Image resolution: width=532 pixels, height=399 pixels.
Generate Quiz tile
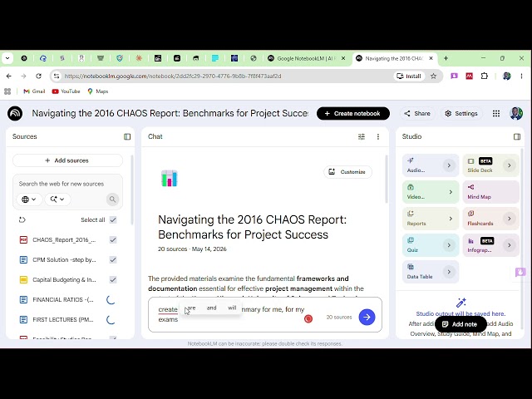[431, 245]
